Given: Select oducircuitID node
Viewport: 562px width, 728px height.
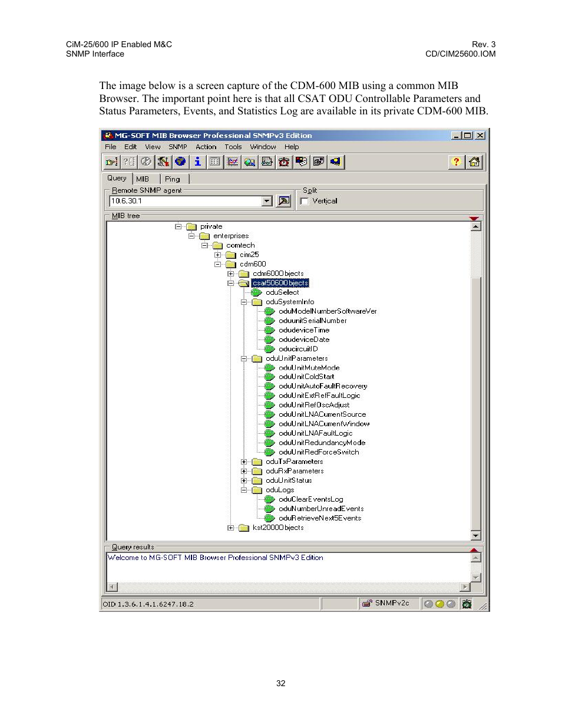Looking at the screenshot, I should tap(298, 349).
